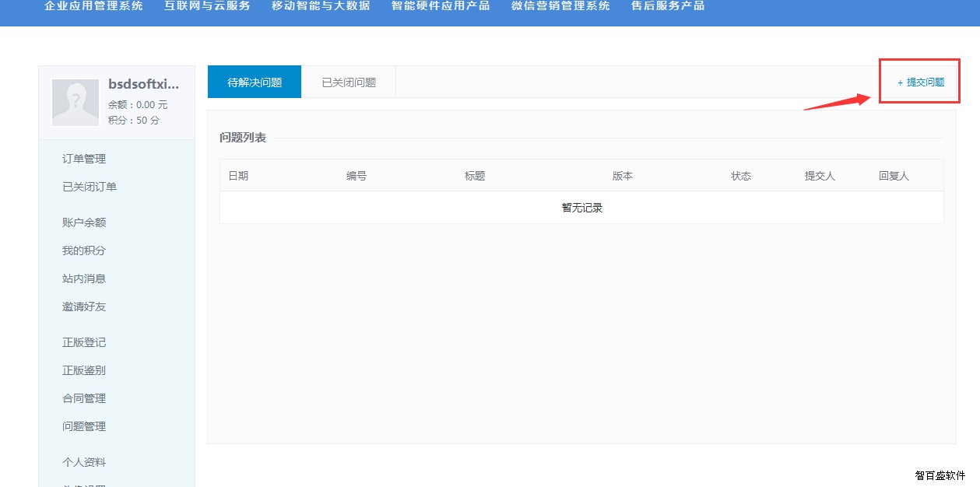This screenshot has width=980, height=487.
Task: Open 互联网与云服务 navigation item
Action: pyautogui.click(x=208, y=6)
